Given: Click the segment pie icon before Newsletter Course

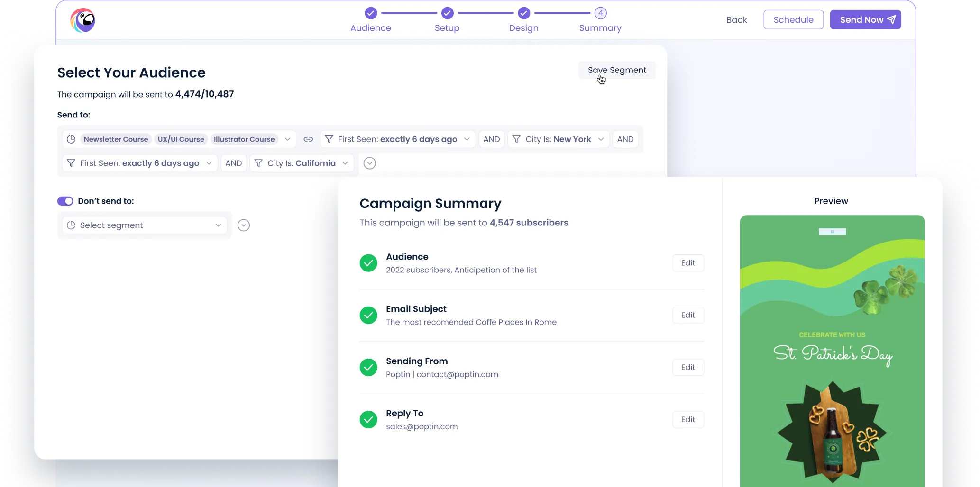Looking at the screenshot, I should pyautogui.click(x=71, y=139).
